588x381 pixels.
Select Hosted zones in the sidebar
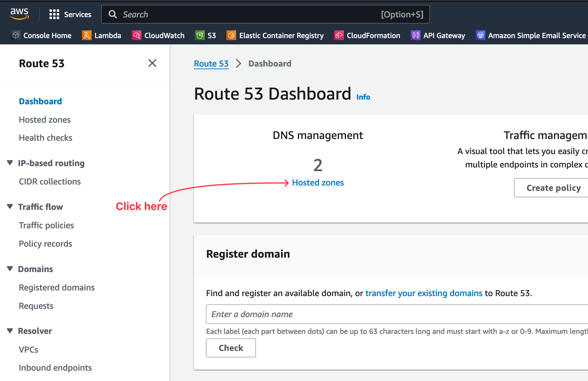click(44, 119)
